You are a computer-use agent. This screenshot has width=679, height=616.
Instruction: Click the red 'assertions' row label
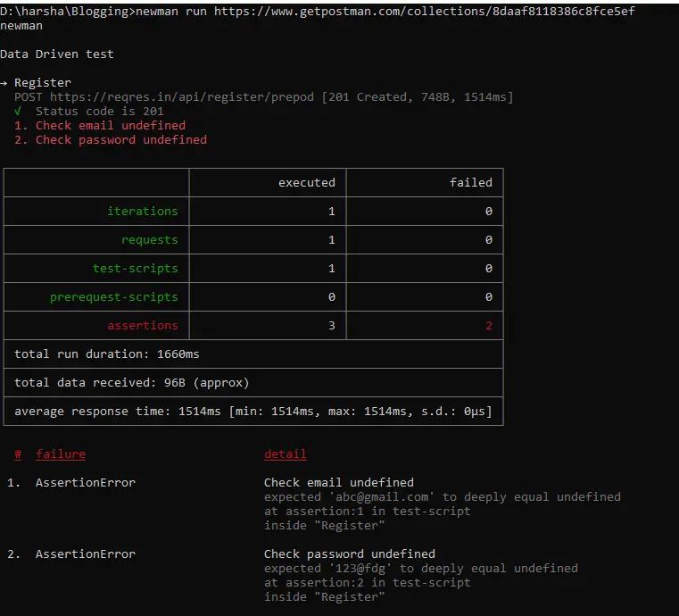143,326
